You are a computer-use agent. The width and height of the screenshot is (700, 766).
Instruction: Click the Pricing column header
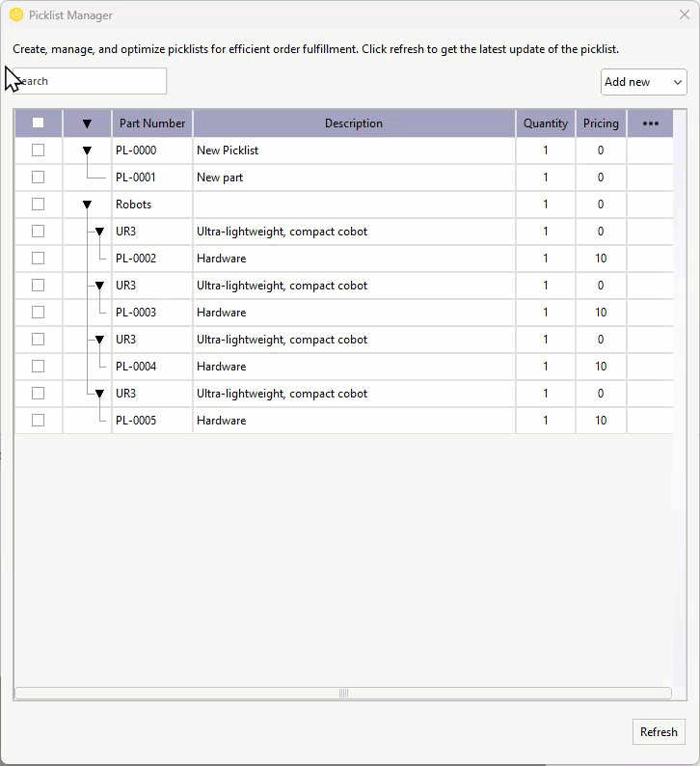[x=601, y=123]
